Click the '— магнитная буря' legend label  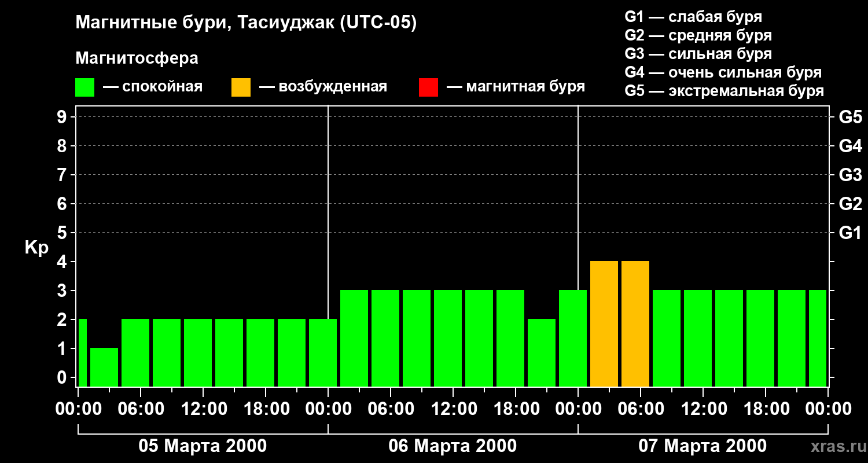pyautogui.click(x=516, y=87)
